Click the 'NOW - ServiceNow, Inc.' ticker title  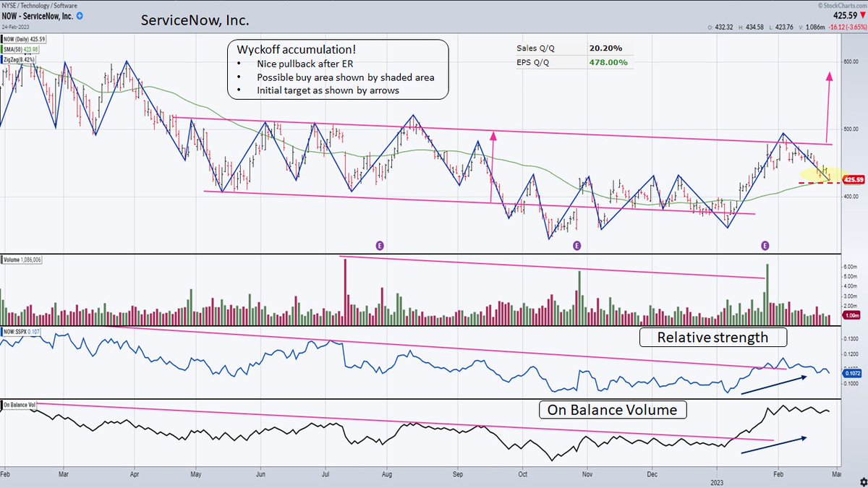(38, 15)
